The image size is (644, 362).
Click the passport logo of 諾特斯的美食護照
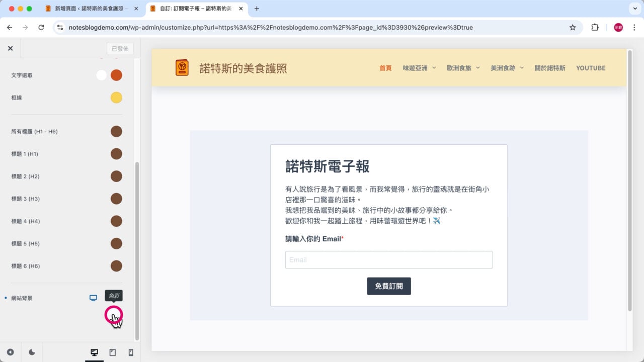point(182,66)
